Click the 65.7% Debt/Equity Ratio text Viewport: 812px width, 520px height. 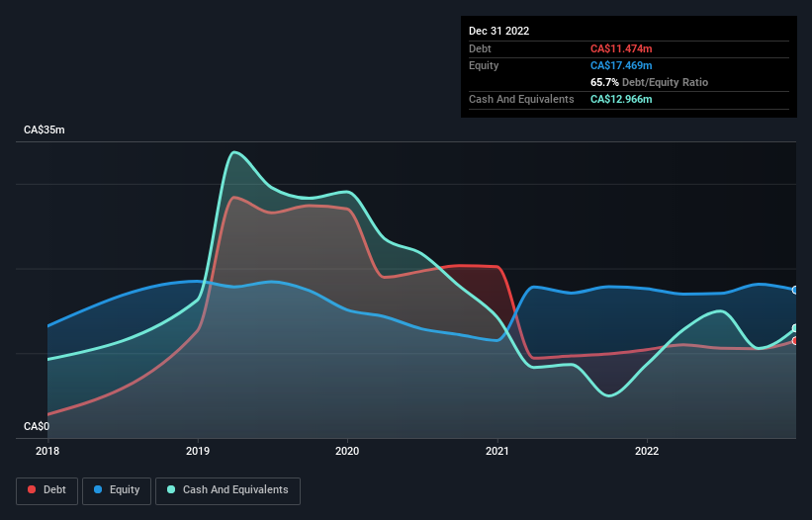click(649, 82)
